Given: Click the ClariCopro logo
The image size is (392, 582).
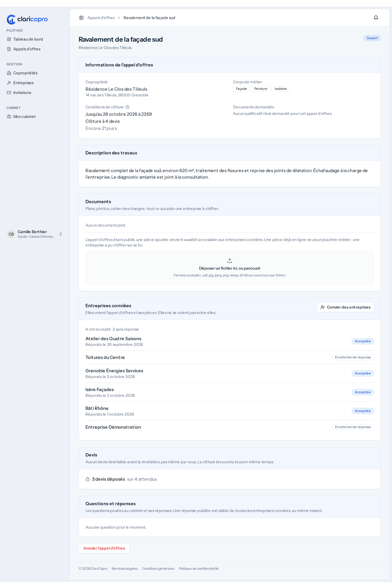Looking at the screenshot, I should [27, 19].
